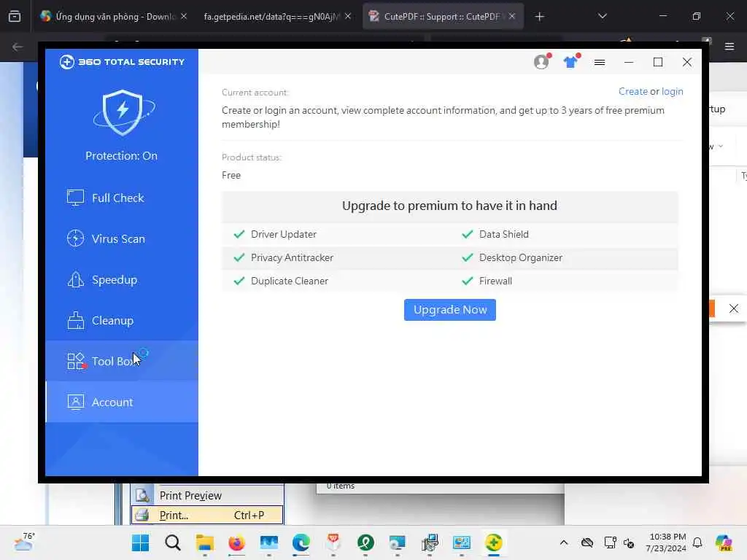Open 360 Total Security taskbar icon
This screenshot has width=747, height=560.
click(494, 542)
